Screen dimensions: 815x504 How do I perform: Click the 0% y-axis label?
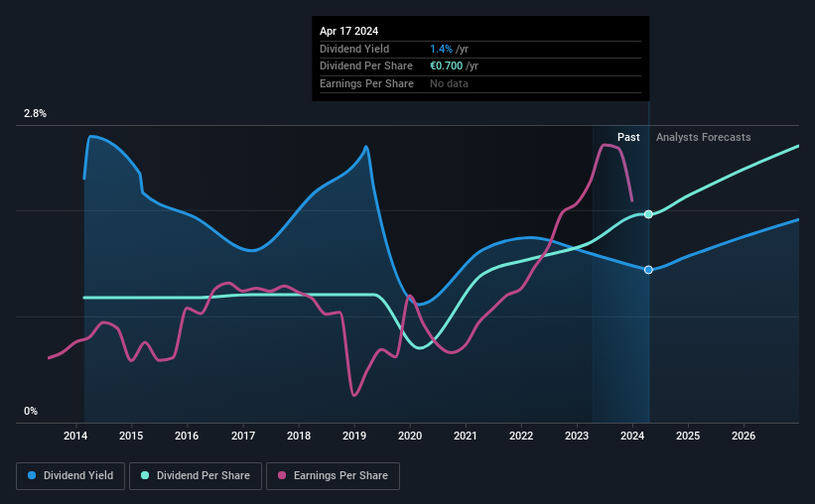point(31,411)
